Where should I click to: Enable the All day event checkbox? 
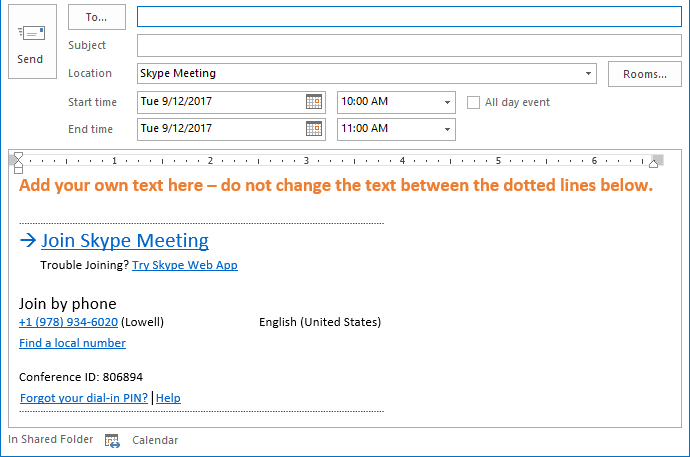[474, 102]
